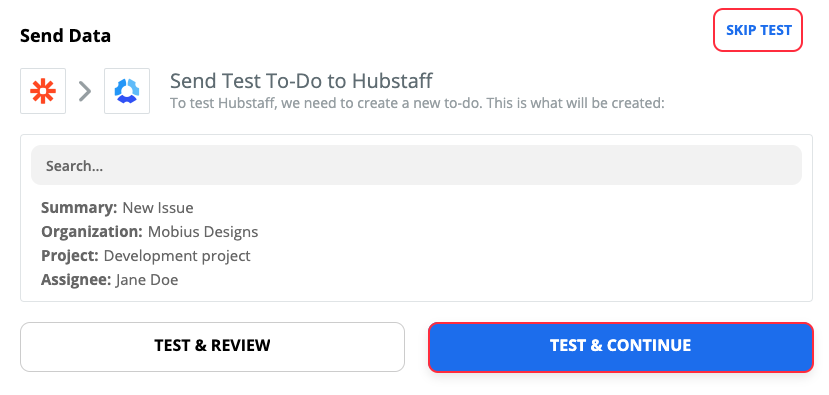Select the Send Data heading

66,36
